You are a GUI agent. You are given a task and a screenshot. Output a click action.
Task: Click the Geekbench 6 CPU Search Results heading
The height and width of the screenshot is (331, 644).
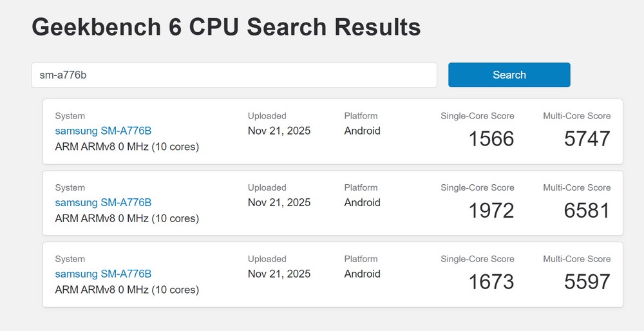[226, 27]
